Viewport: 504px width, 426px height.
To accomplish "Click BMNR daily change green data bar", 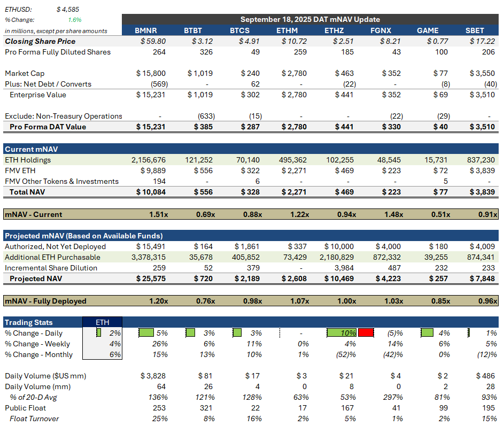I will tap(146, 332).
